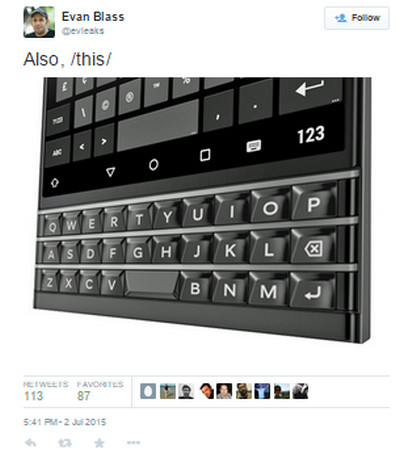The height and width of the screenshot is (454, 400).
Task: Open the @evleaks handle link
Action: (x=83, y=31)
